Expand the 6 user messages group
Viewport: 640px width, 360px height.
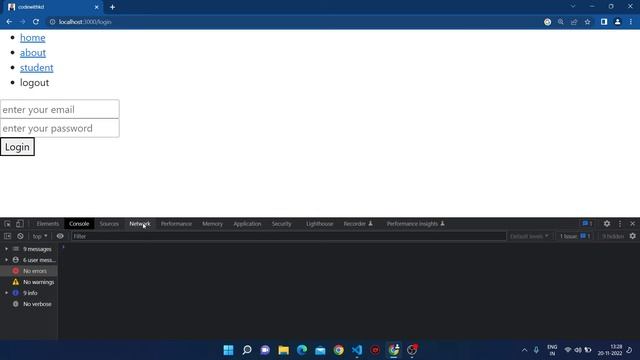(x=6, y=260)
